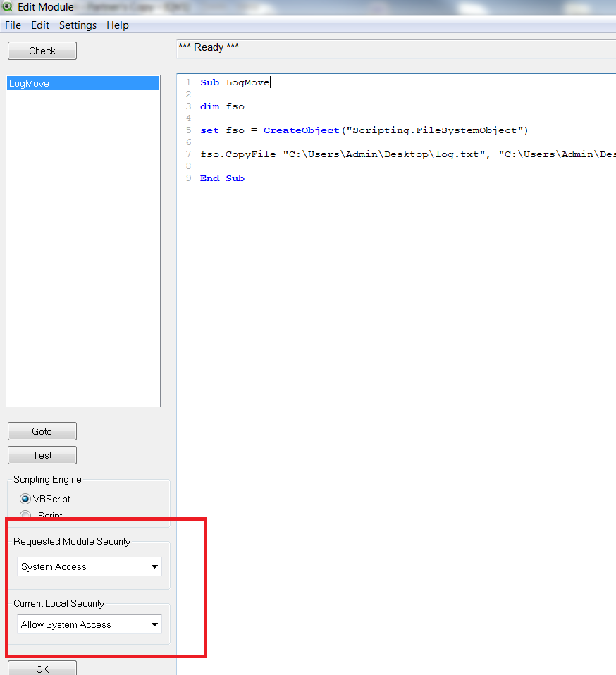
Task: Expand the Requested Module Security dropdown
Action: click(x=154, y=566)
